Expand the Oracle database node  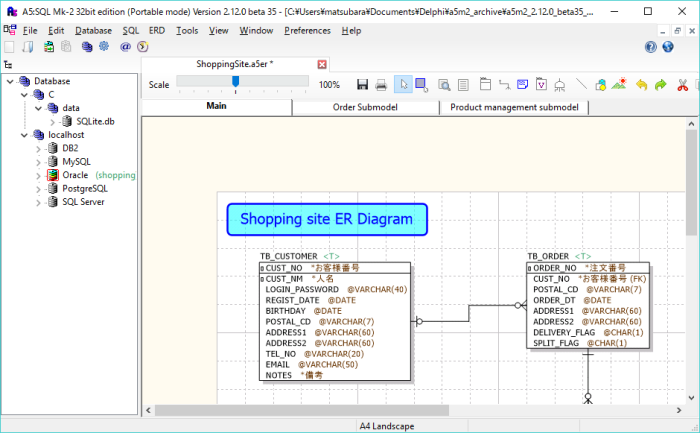point(38,176)
